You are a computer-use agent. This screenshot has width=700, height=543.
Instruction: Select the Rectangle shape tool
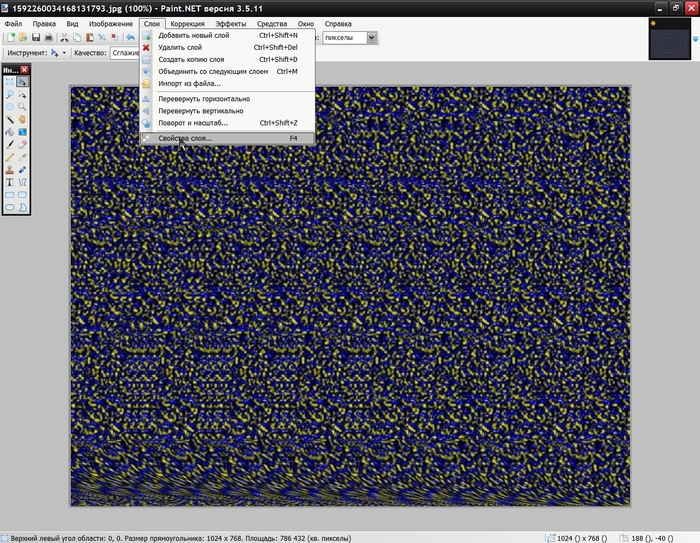(9, 195)
